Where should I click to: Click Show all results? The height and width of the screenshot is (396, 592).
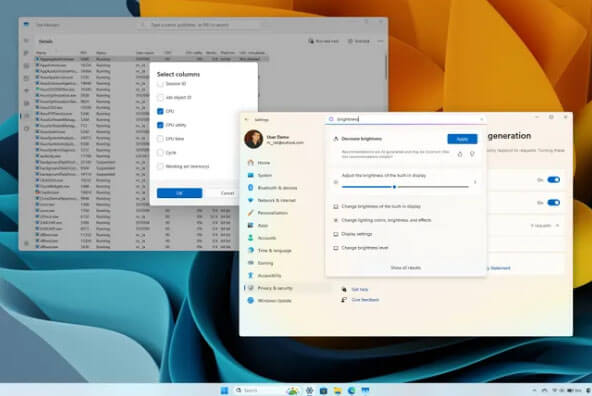[x=405, y=268]
